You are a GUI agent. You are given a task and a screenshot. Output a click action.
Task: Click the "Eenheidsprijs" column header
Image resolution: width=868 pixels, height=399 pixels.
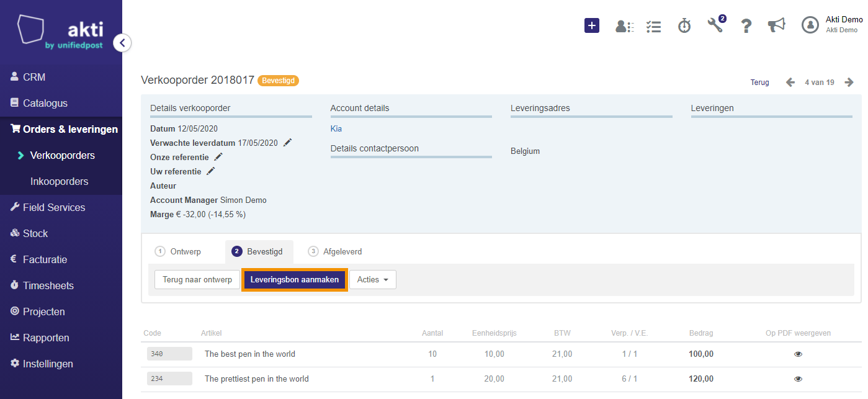click(x=494, y=333)
